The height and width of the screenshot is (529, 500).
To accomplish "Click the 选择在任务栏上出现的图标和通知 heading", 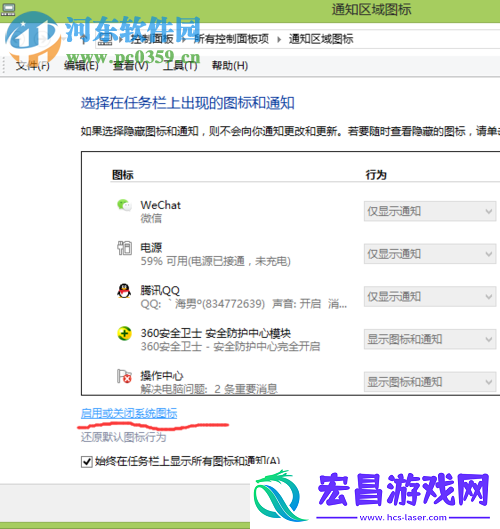I will [x=188, y=103].
